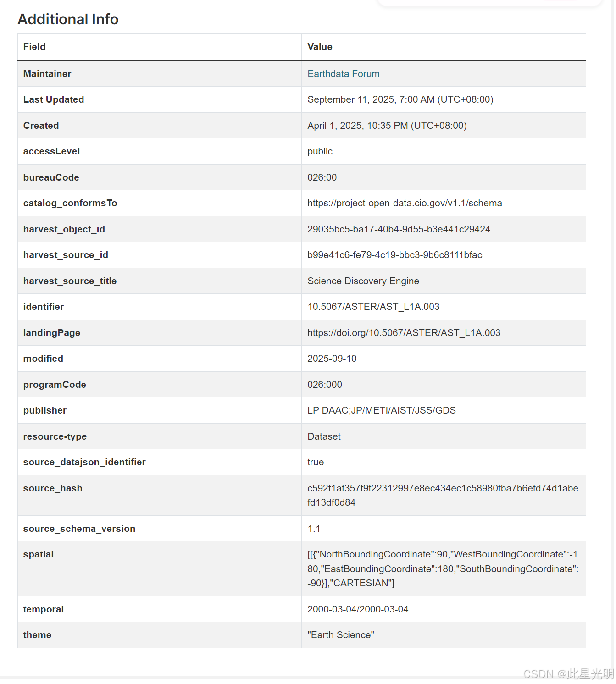
Task: Open the Earthdata Forum maintainer link
Action: 343,74
